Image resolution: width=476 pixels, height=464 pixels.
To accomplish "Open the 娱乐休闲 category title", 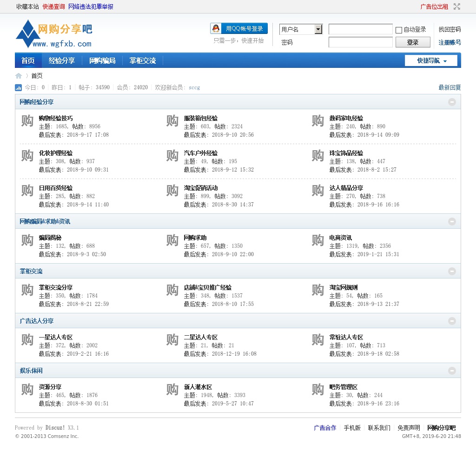I will click(31, 371).
